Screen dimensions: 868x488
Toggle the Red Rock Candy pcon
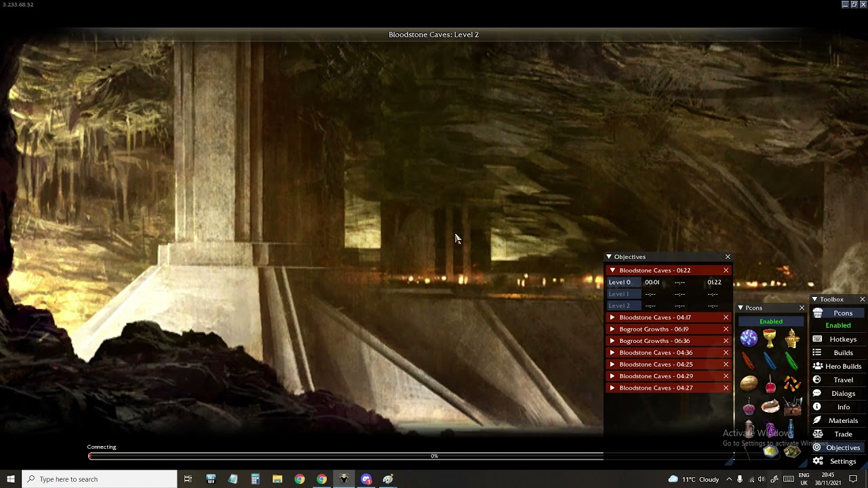pyautogui.click(x=749, y=361)
